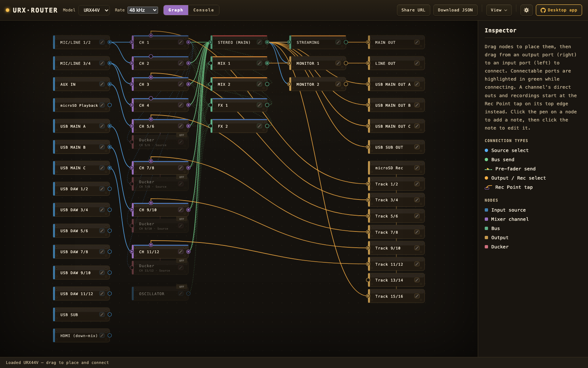This screenshot has height=368, width=588.
Task: Click the pen icon on AUX IN
Action: click(x=102, y=84)
